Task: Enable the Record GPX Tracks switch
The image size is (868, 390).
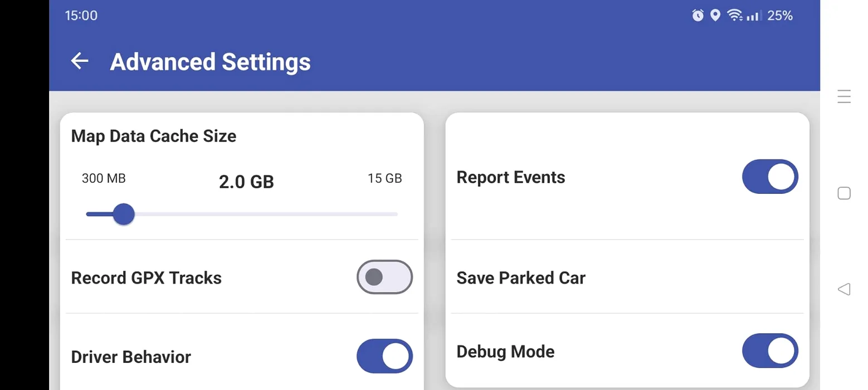Action: pyautogui.click(x=384, y=277)
